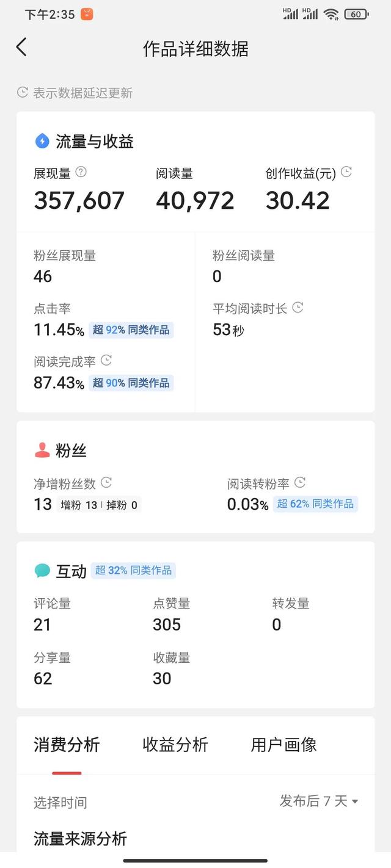Tap the red person 粉丝 section icon
Viewport: 391px width, 868px height.
coord(42,450)
